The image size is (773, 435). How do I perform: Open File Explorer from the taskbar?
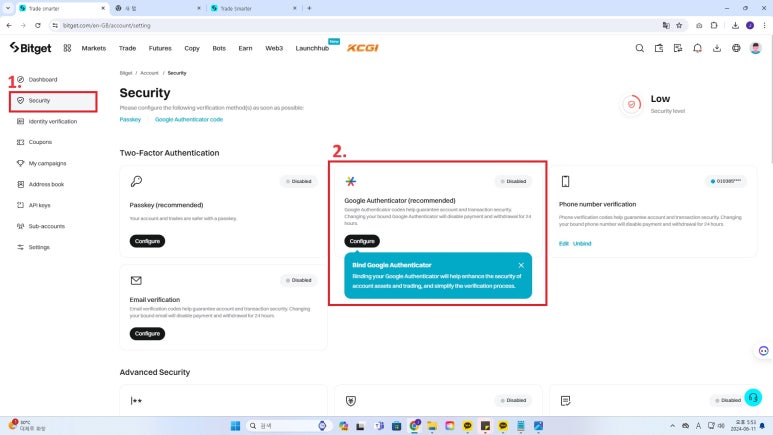click(x=432, y=426)
